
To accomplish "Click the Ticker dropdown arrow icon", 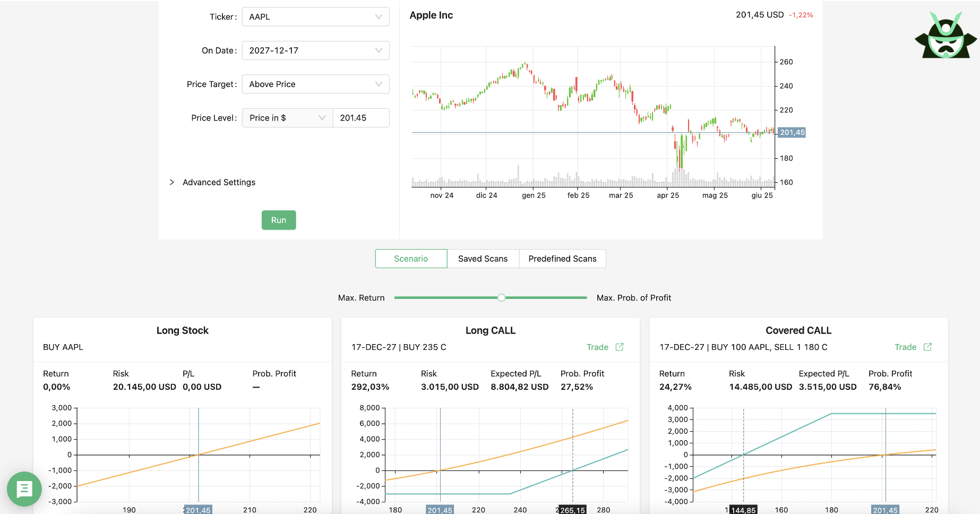I will pos(379,16).
